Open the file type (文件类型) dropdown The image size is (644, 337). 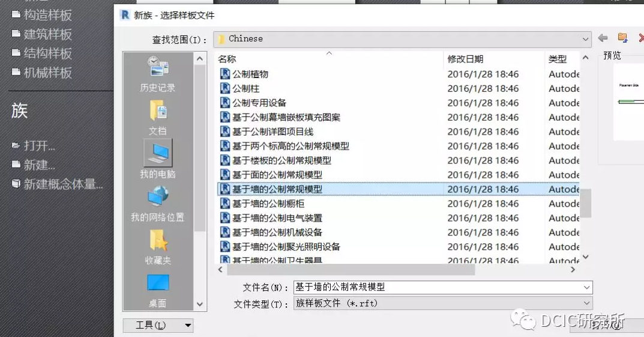point(586,303)
